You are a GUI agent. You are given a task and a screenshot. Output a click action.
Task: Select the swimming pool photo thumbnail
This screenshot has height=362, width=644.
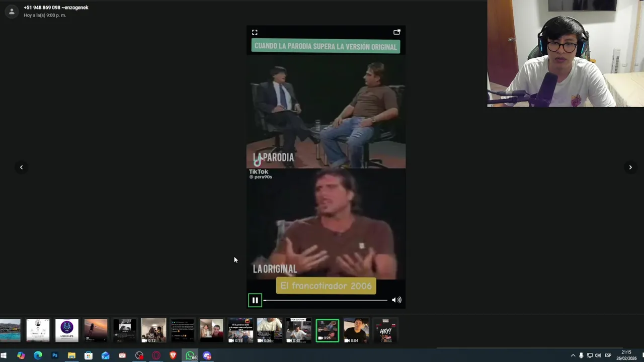(x=10, y=331)
